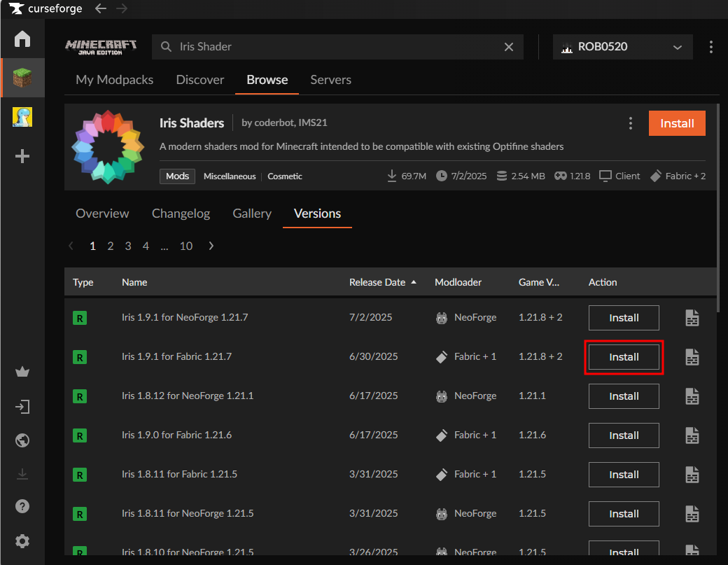Open downloads icon in sidebar
The width and height of the screenshot is (728, 565).
click(x=22, y=474)
